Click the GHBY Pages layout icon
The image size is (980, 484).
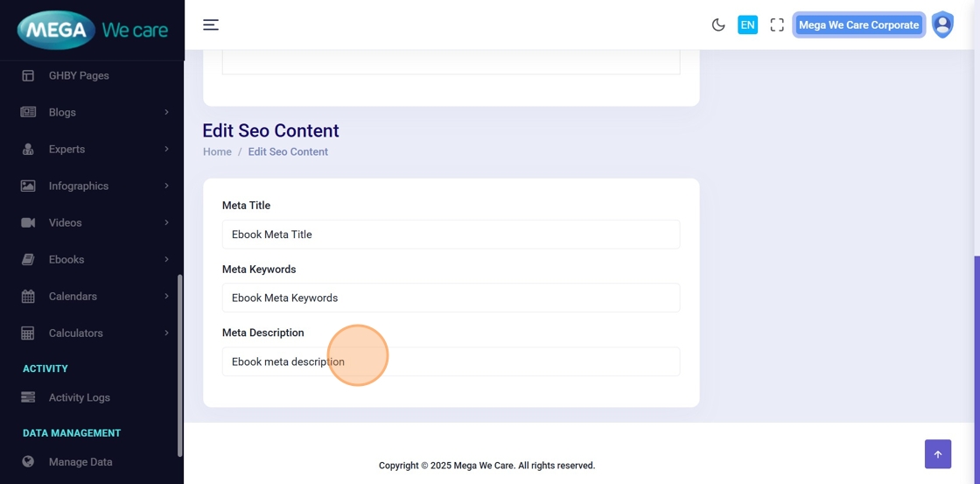28,76
